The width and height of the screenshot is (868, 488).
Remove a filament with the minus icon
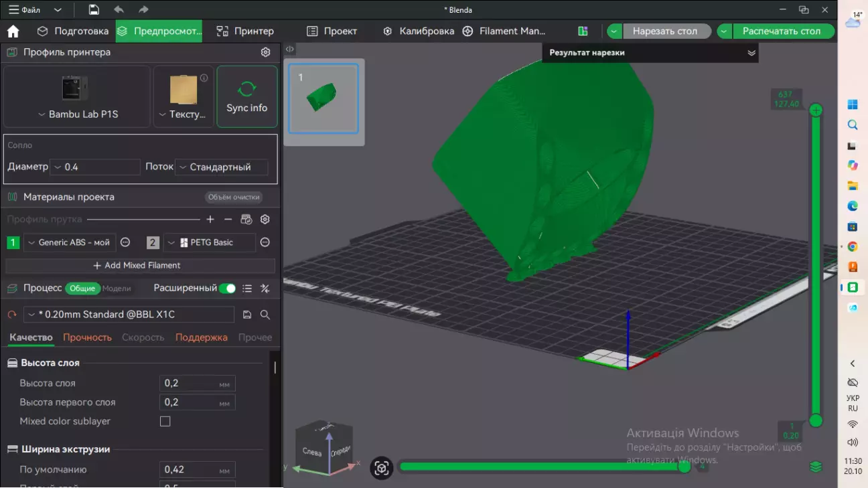[228, 220]
